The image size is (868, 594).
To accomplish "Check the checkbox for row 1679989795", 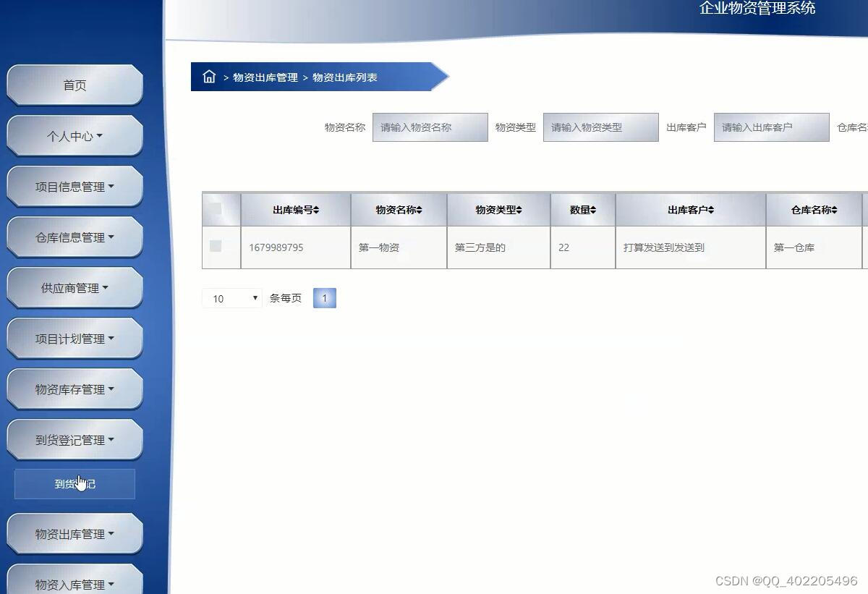I will (x=216, y=247).
